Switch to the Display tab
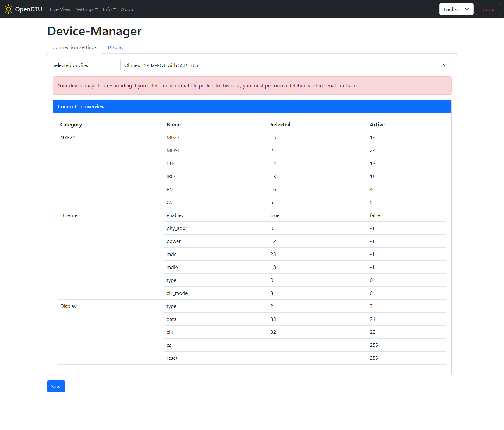The image size is (504, 430). coord(115,47)
